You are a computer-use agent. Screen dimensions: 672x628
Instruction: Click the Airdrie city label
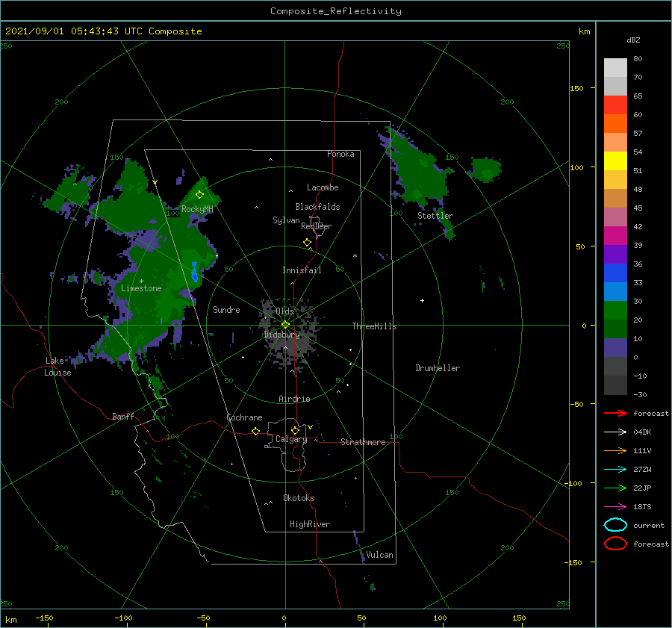click(x=294, y=399)
